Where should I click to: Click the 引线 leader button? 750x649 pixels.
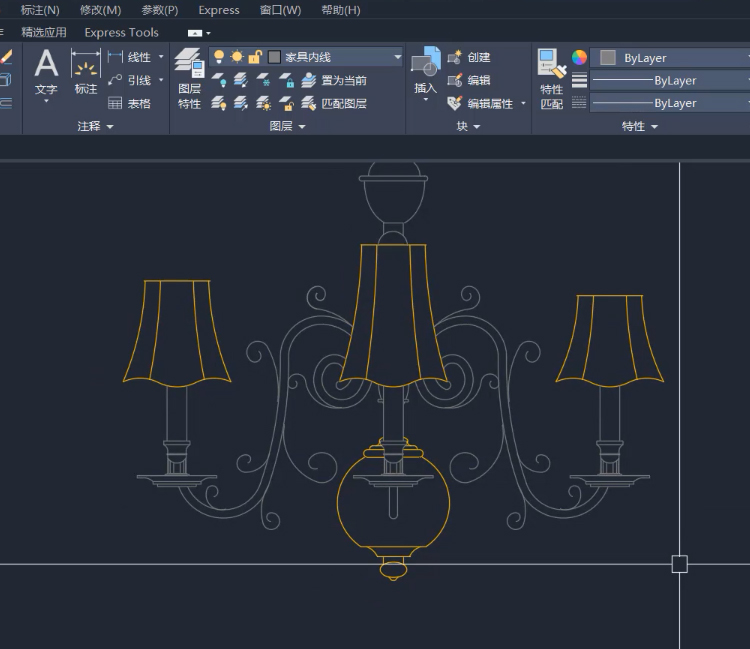click(130, 80)
